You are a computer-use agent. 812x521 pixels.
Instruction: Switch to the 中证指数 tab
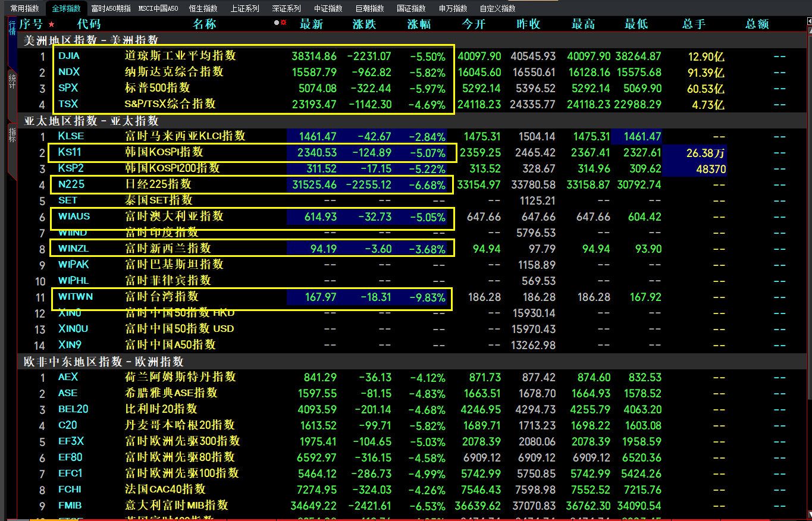tap(328, 8)
